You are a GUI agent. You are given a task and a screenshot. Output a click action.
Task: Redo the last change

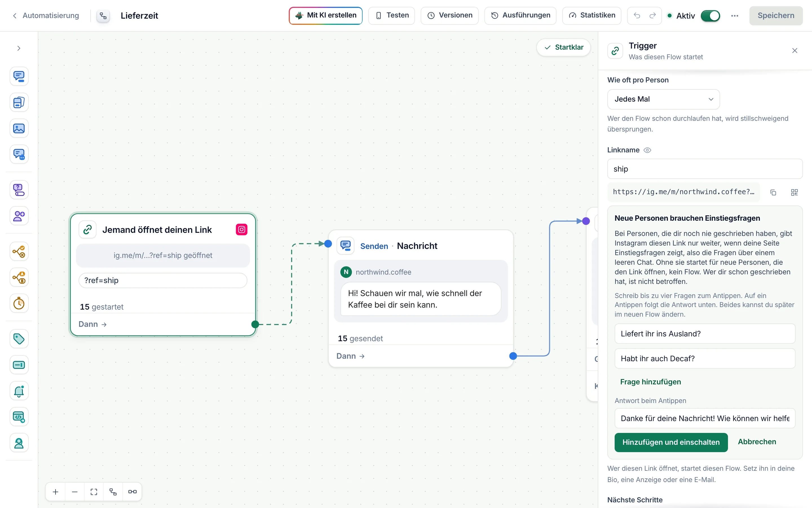tap(652, 16)
